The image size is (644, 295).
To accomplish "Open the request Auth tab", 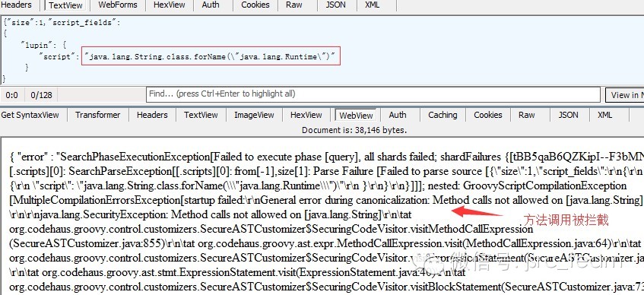I will coord(211,5).
